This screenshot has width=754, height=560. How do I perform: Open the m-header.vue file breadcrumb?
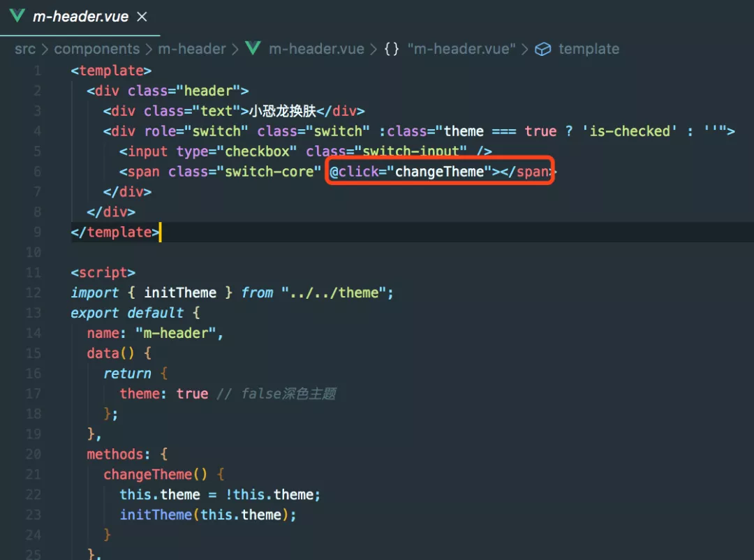[316, 49]
